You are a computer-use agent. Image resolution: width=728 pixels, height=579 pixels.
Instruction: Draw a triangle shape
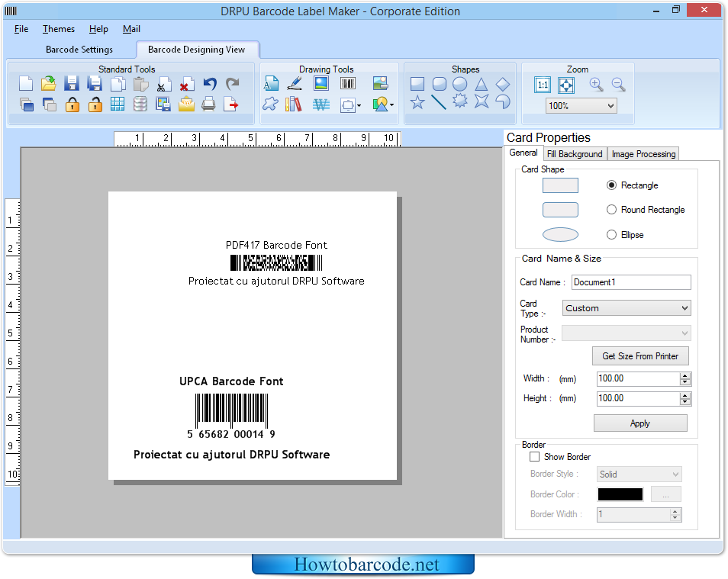(482, 84)
